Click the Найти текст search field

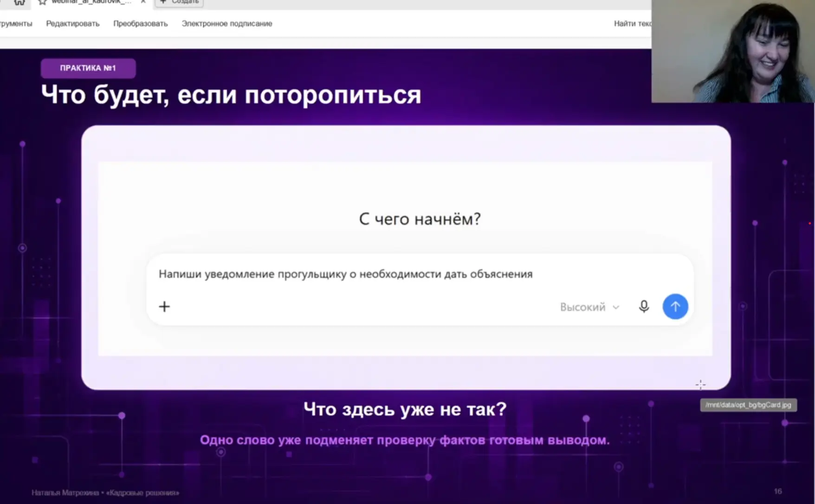(633, 24)
